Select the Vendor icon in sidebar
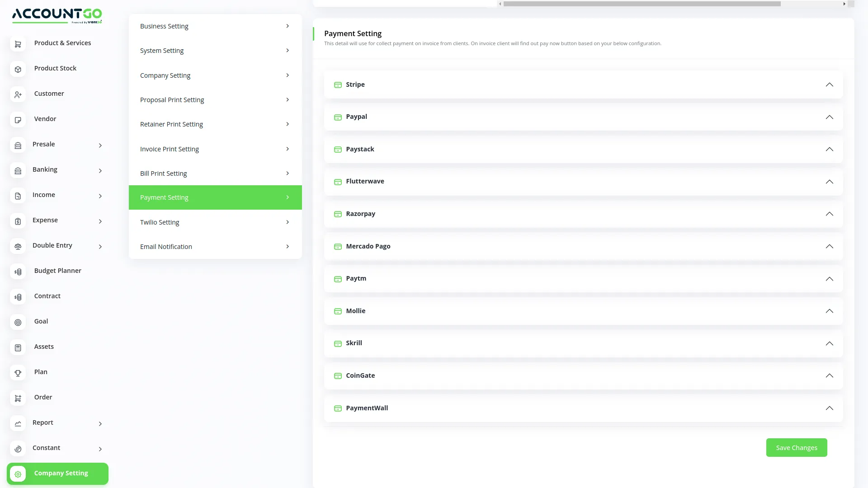Screen dimensions: 868x488 [x=18, y=120]
